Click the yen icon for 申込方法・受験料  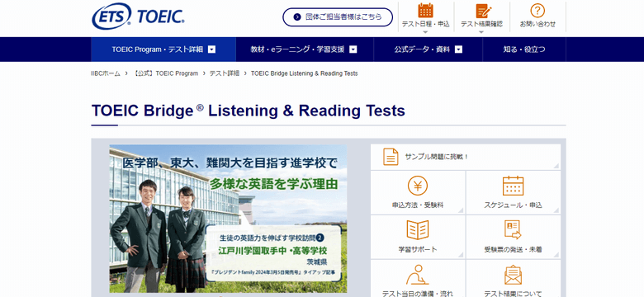click(418, 186)
